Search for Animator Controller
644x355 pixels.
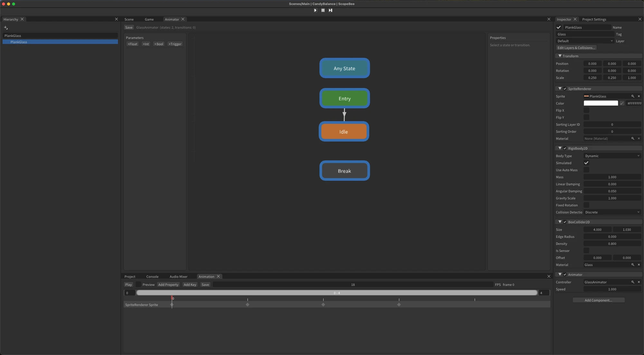(x=633, y=282)
